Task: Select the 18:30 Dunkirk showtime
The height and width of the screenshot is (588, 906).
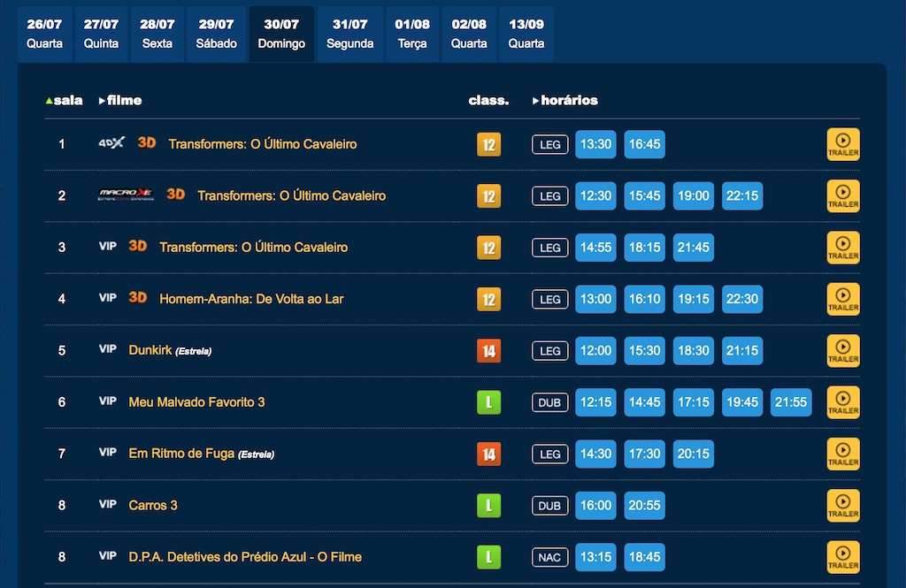Action: [x=693, y=351]
